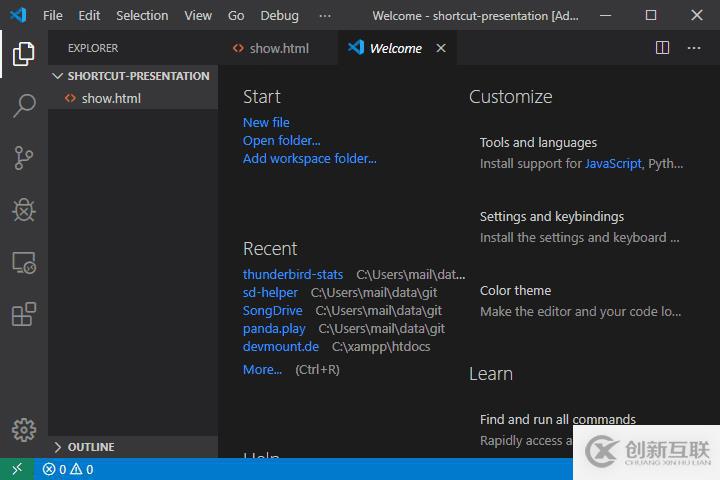The height and width of the screenshot is (480, 720).
Task: Switch to the show.html editor tab
Action: click(x=278, y=48)
